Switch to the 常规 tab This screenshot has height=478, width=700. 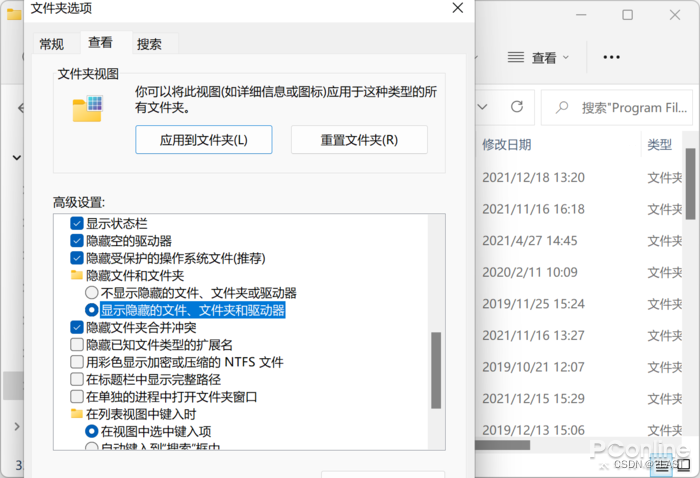pyautogui.click(x=52, y=44)
